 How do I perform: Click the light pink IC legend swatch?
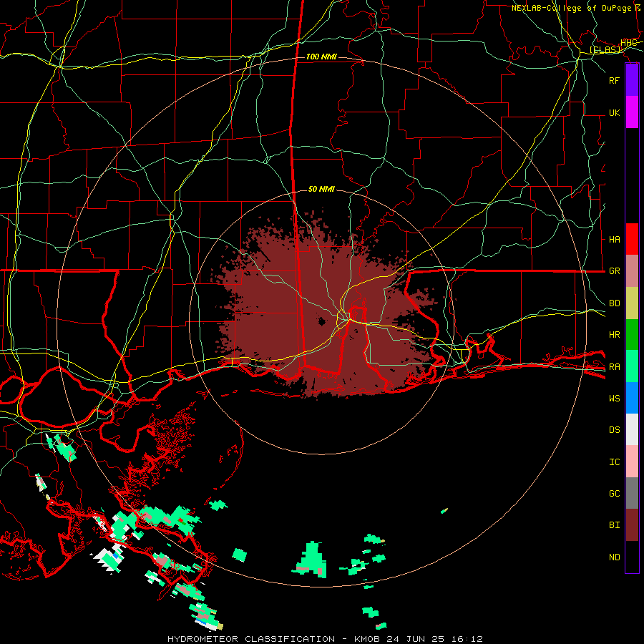coord(632,462)
